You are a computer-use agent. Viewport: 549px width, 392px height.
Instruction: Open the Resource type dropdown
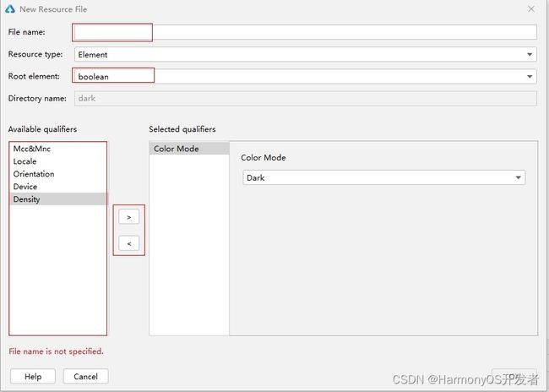pyautogui.click(x=305, y=54)
